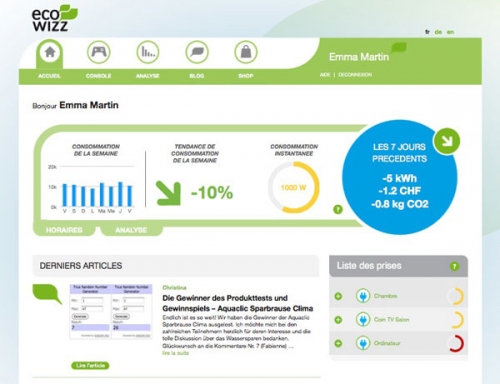Click the Chambre plug icon
The height and width of the screenshot is (384, 500).
point(363,296)
